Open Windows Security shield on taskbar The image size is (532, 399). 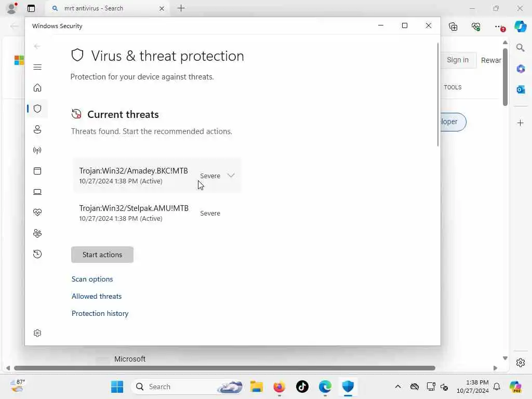(348, 387)
